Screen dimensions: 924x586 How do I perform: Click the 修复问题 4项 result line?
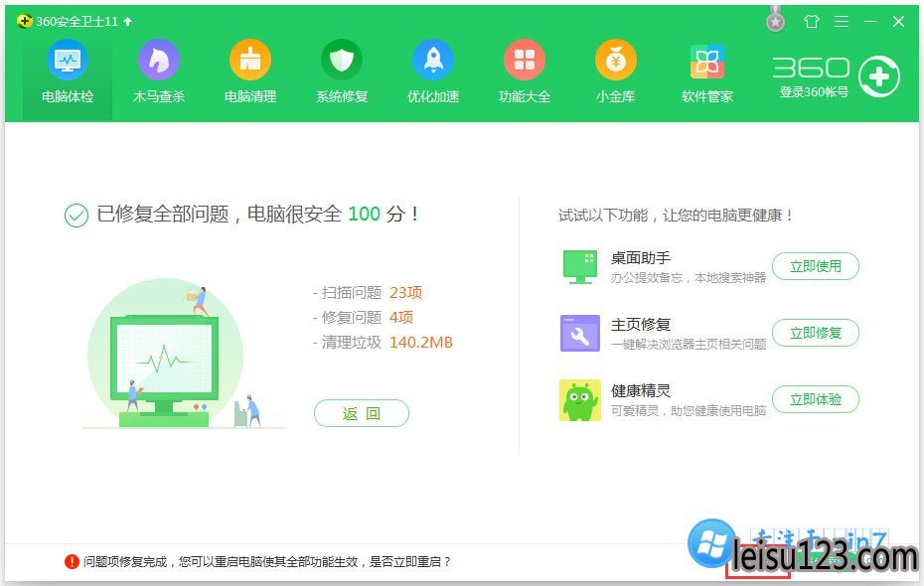click(x=363, y=318)
